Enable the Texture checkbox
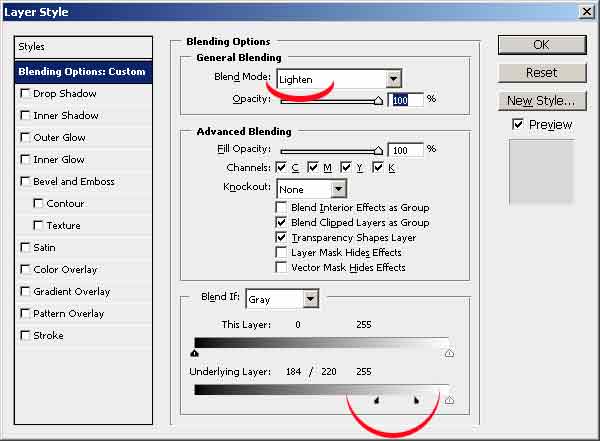Viewport: 600px width, 441px height. tap(38, 225)
